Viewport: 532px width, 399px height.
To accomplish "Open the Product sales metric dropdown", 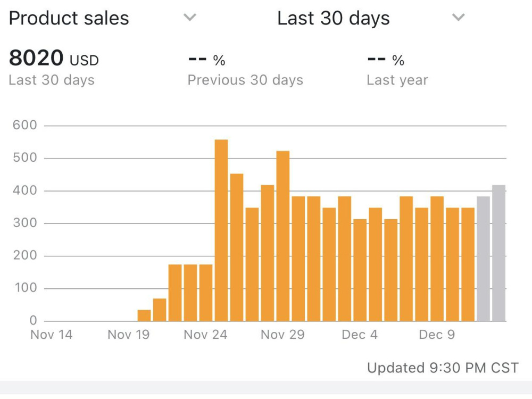I will tap(103, 18).
